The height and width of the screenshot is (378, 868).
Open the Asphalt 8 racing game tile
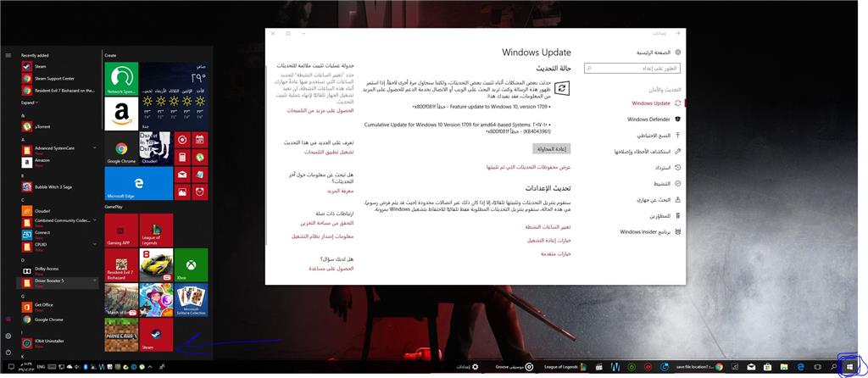click(x=156, y=265)
